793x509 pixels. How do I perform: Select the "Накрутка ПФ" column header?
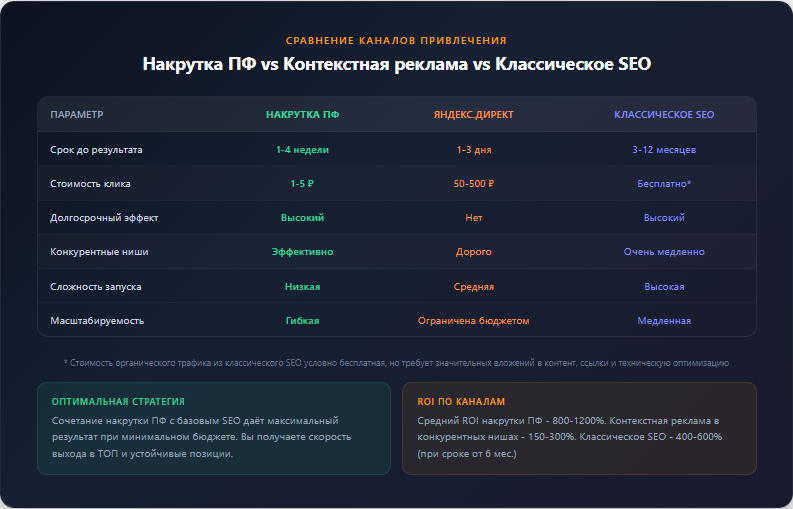click(x=302, y=115)
